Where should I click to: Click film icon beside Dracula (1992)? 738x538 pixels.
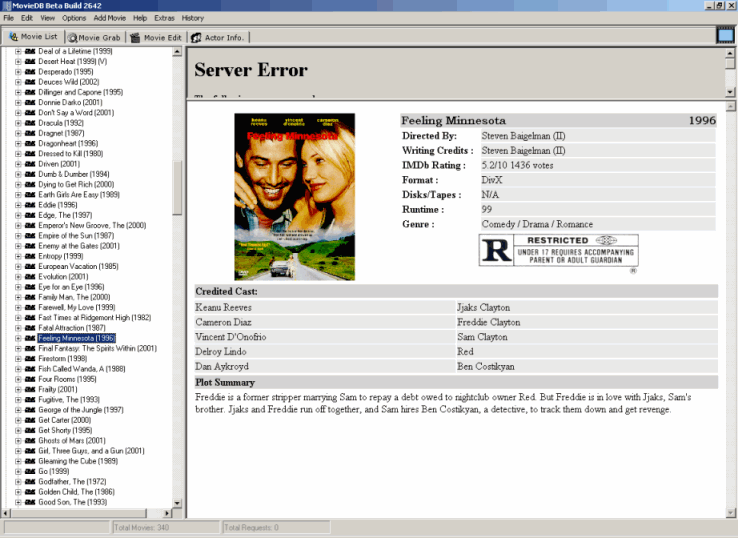tap(30, 123)
